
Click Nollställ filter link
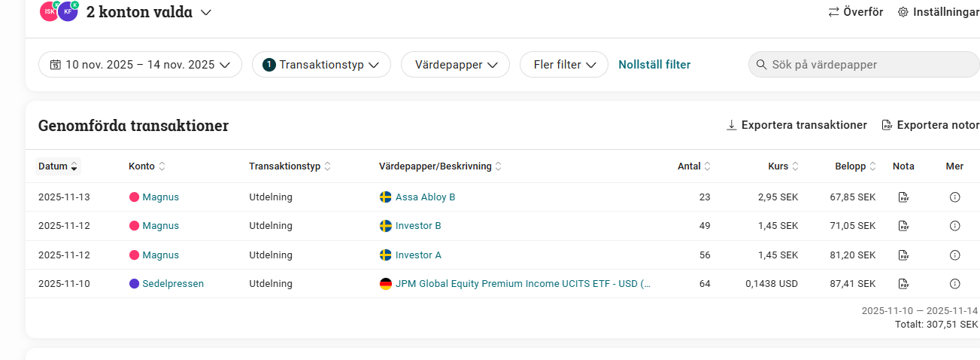[x=654, y=65]
